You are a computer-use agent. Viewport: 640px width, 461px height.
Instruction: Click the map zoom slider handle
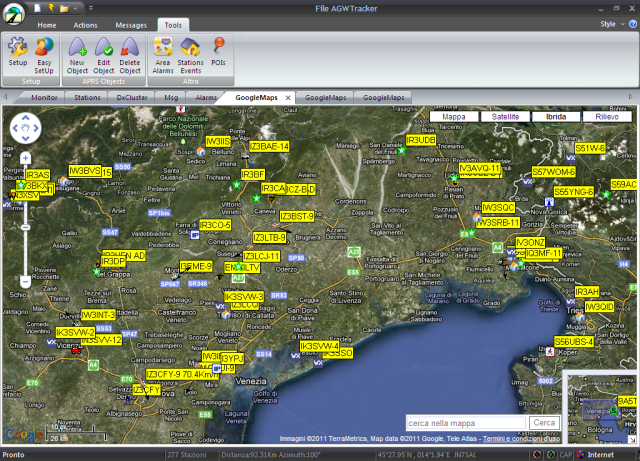tap(25, 227)
